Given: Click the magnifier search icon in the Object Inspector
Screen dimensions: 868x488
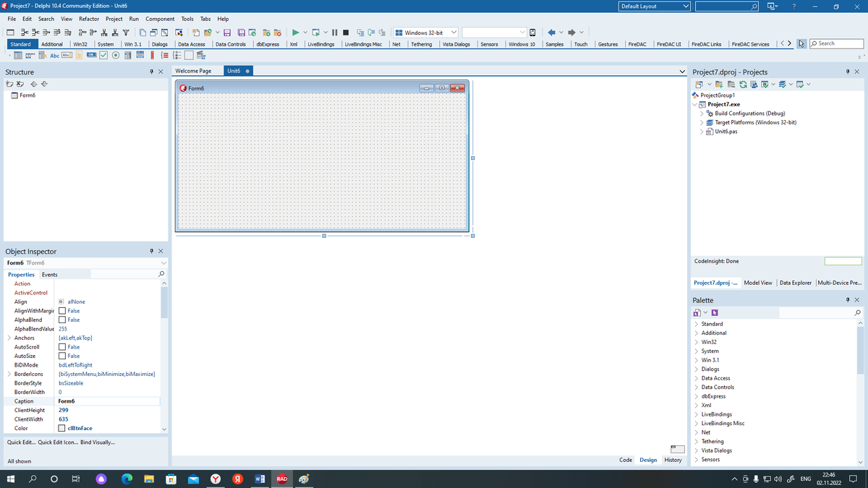Looking at the screenshot, I should point(161,274).
